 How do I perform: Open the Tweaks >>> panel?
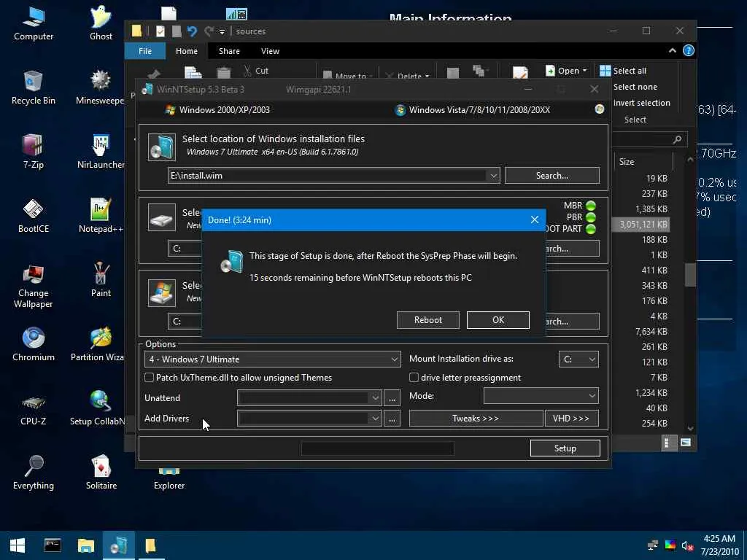[x=476, y=418]
